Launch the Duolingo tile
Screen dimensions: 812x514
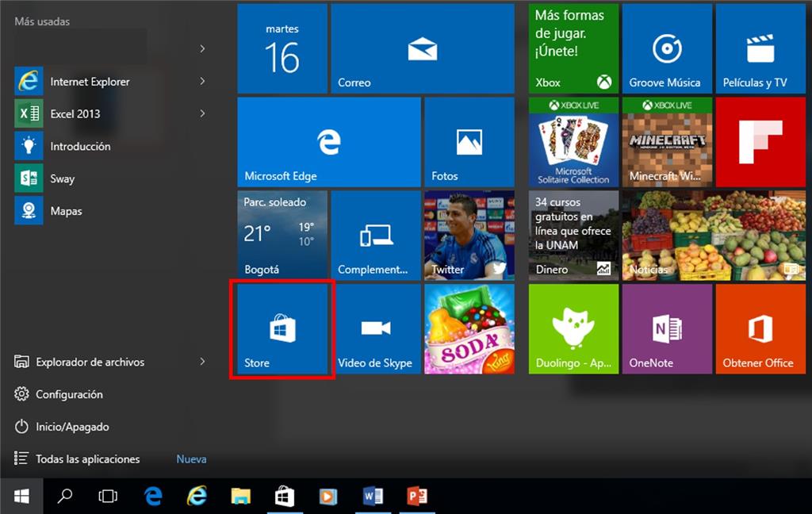[x=573, y=329]
